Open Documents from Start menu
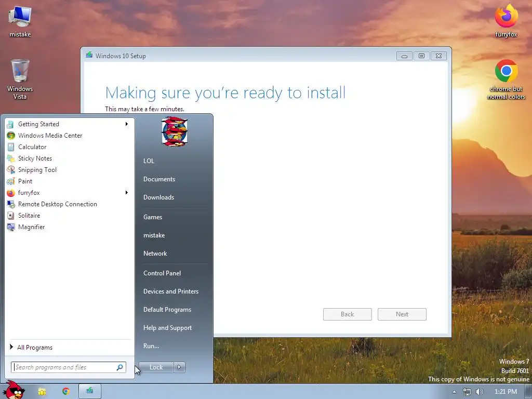The width and height of the screenshot is (532, 399). coord(159,179)
